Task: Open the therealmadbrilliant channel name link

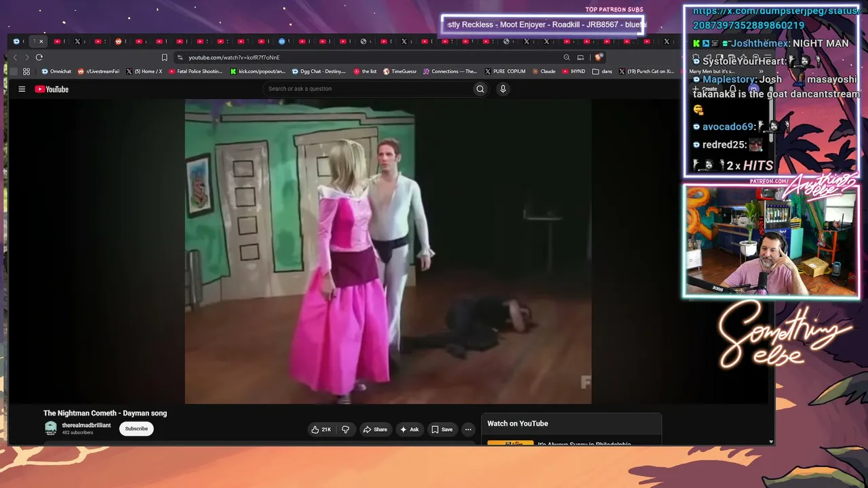Action: [86, 426]
